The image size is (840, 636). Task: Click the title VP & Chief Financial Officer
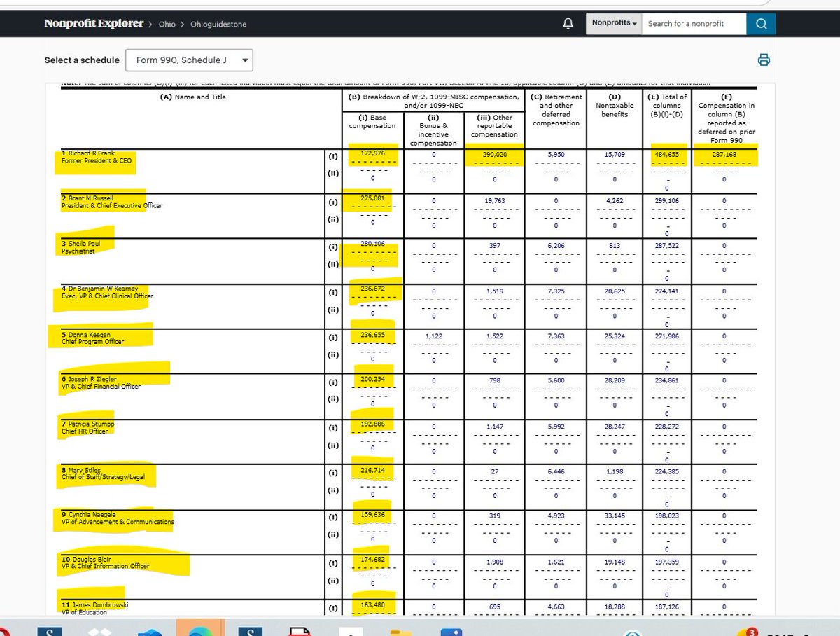tap(101, 386)
